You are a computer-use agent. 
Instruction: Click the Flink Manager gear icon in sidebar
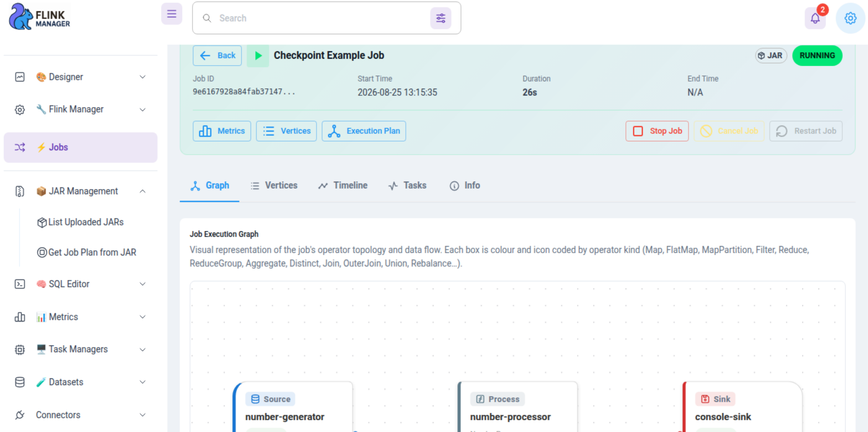[20, 110]
